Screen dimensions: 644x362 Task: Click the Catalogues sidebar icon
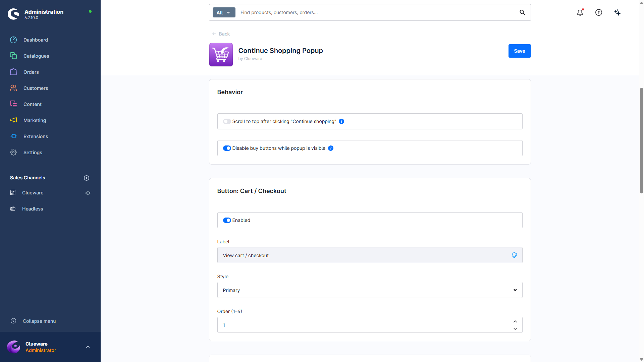point(13,56)
